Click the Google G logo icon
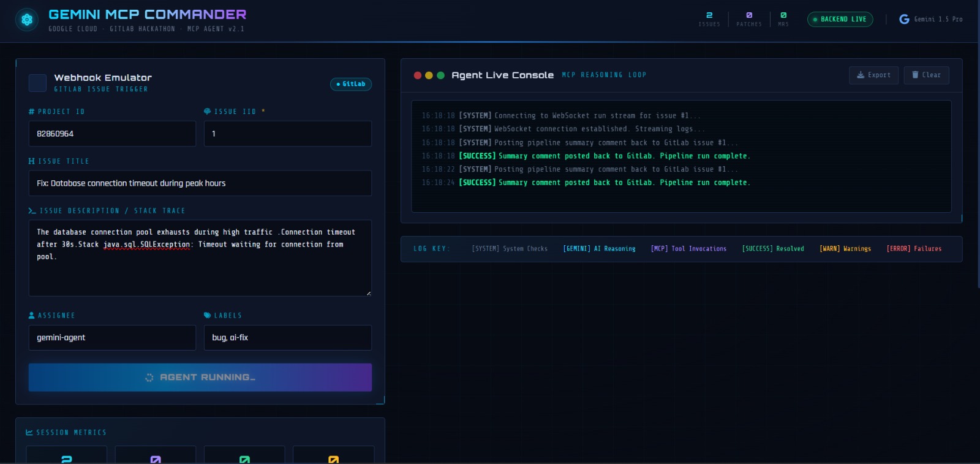Screen dimensions: 980x464 (904, 20)
